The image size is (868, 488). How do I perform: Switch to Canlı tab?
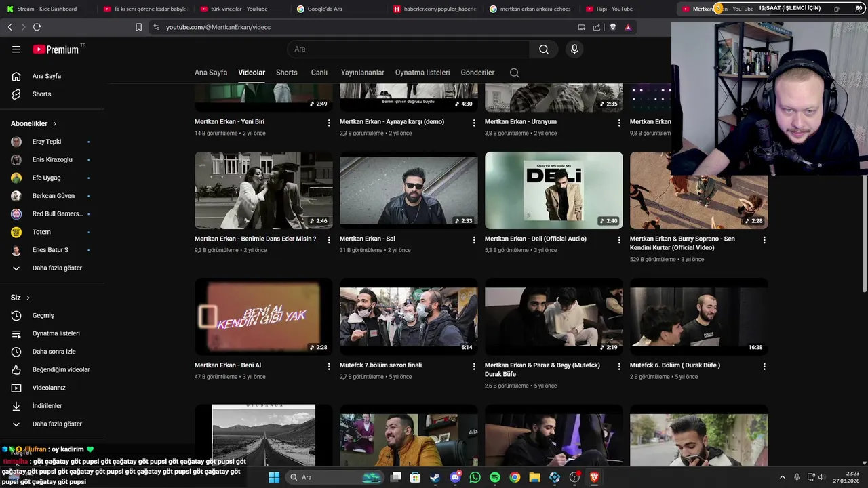point(319,73)
